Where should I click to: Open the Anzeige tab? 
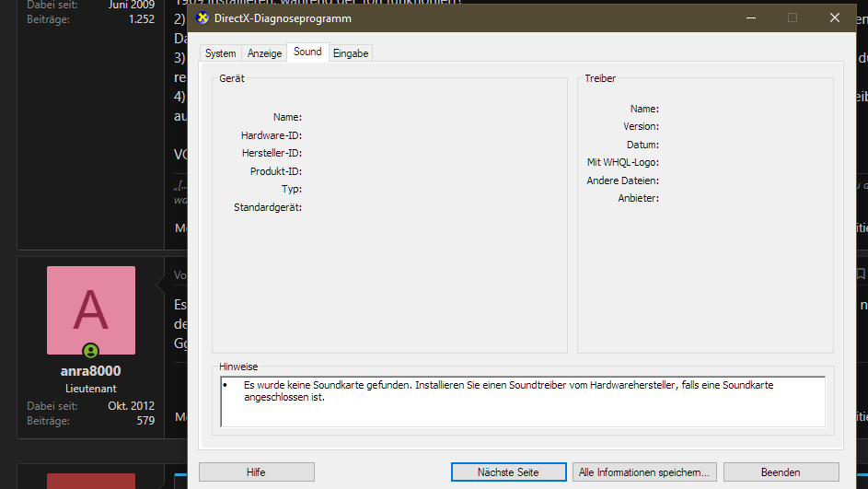pos(264,53)
